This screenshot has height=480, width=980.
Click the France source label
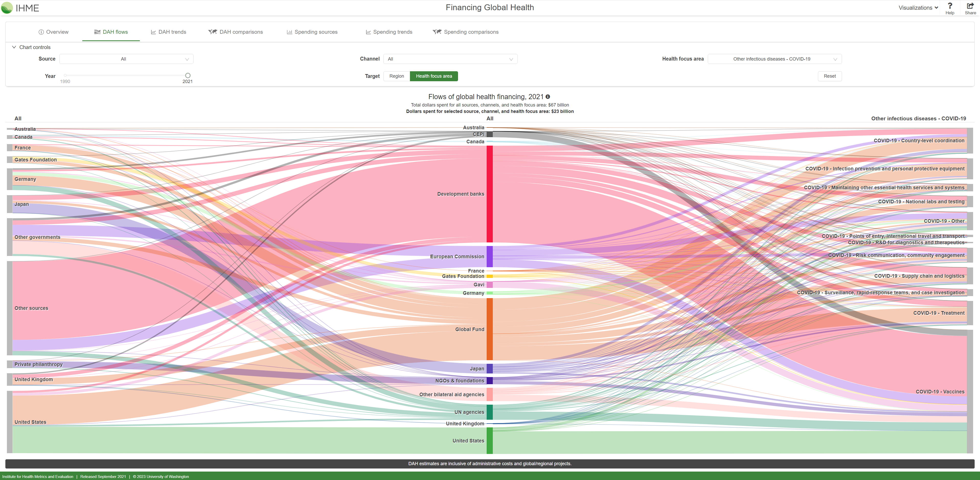[22, 148]
